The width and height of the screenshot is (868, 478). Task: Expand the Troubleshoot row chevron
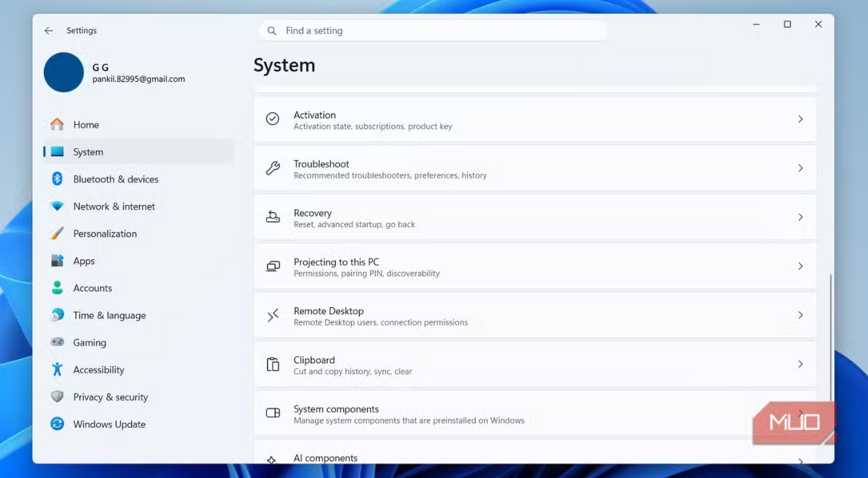pyautogui.click(x=800, y=168)
